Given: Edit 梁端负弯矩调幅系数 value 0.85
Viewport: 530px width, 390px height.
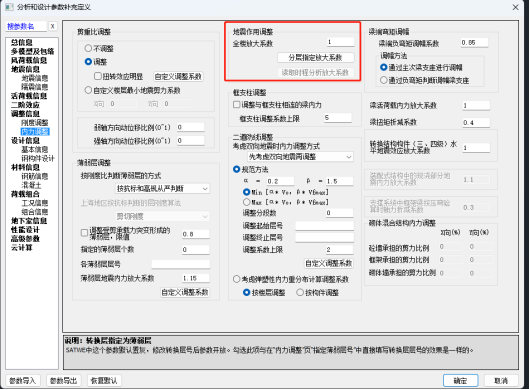Looking at the screenshot, I should pos(474,43).
